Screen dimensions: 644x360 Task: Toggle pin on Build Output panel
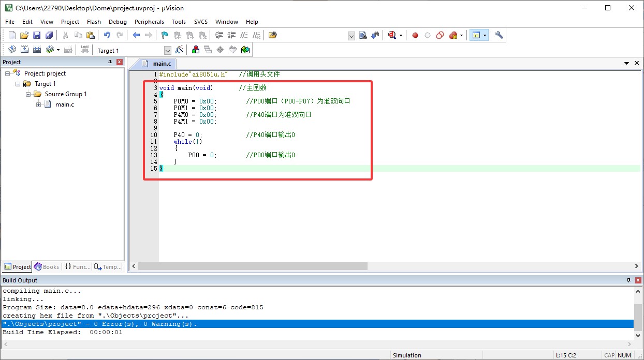(629, 280)
